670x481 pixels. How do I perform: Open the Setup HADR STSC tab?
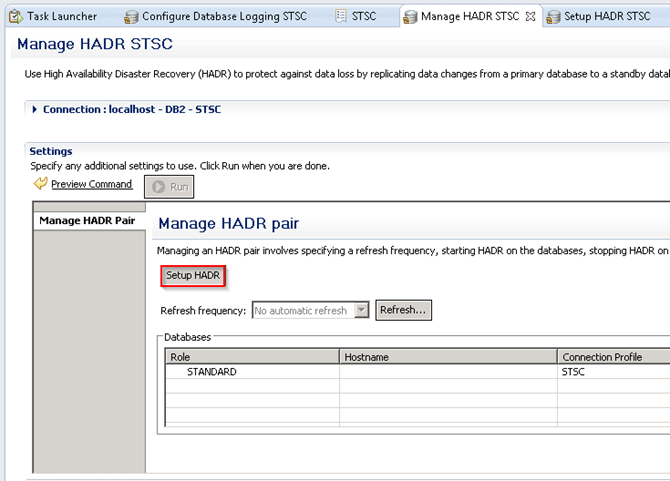tap(607, 17)
